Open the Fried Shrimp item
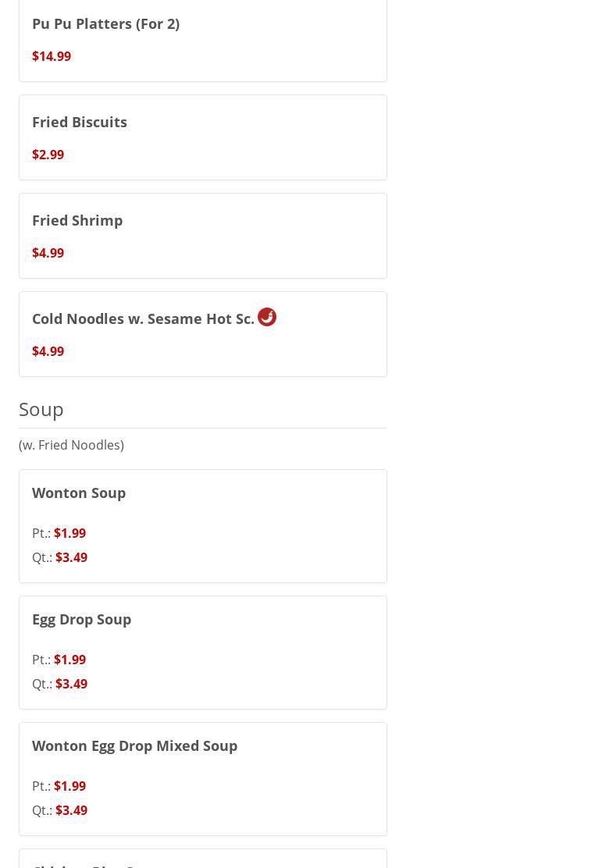613x868 pixels. tap(77, 220)
